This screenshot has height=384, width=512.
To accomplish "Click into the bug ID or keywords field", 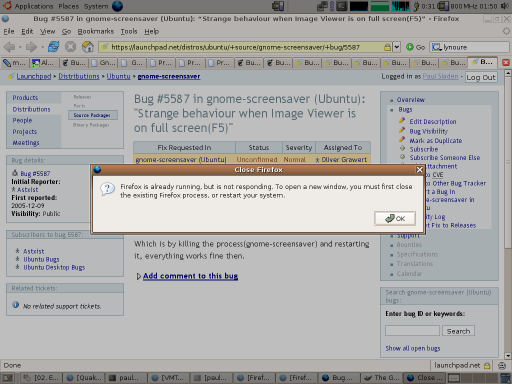I will pyautogui.click(x=412, y=331).
